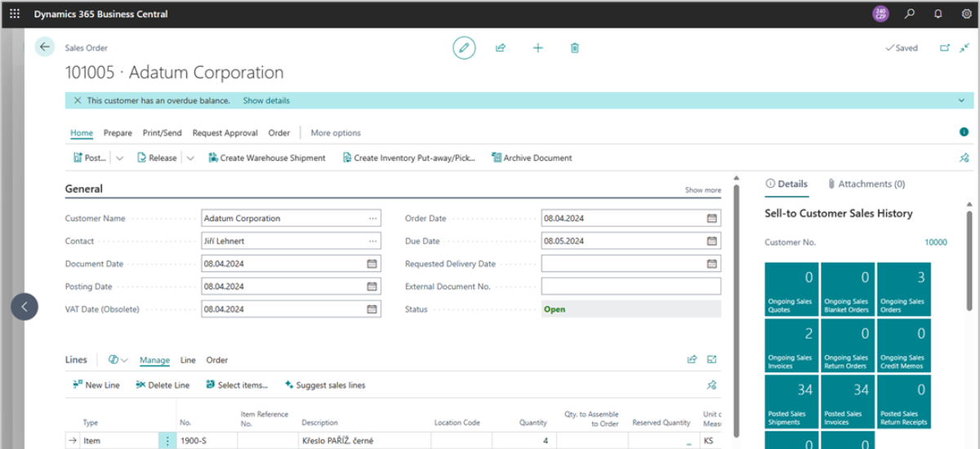Click the share icon in header
The image size is (980, 449).
(501, 48)
